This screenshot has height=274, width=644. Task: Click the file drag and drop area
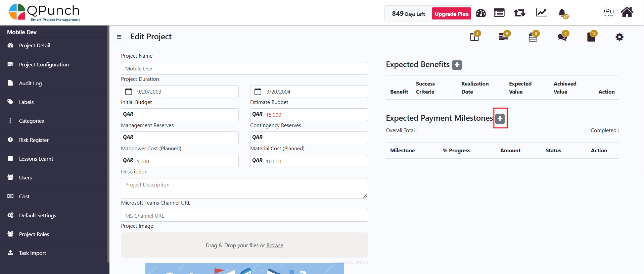click(x=244, y=245)
